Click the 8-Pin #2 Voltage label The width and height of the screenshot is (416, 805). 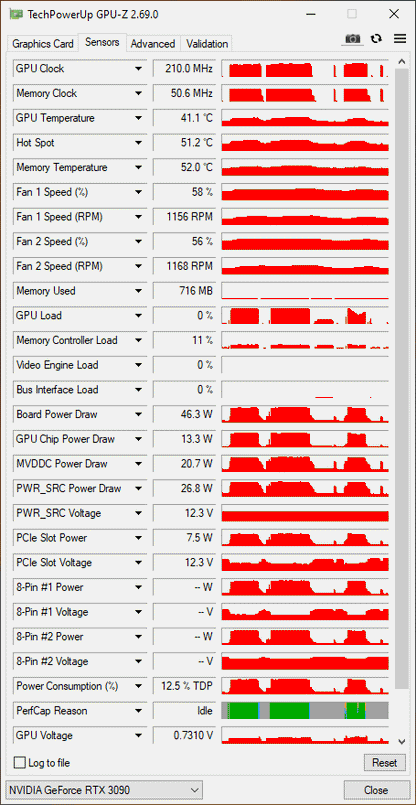52,661
